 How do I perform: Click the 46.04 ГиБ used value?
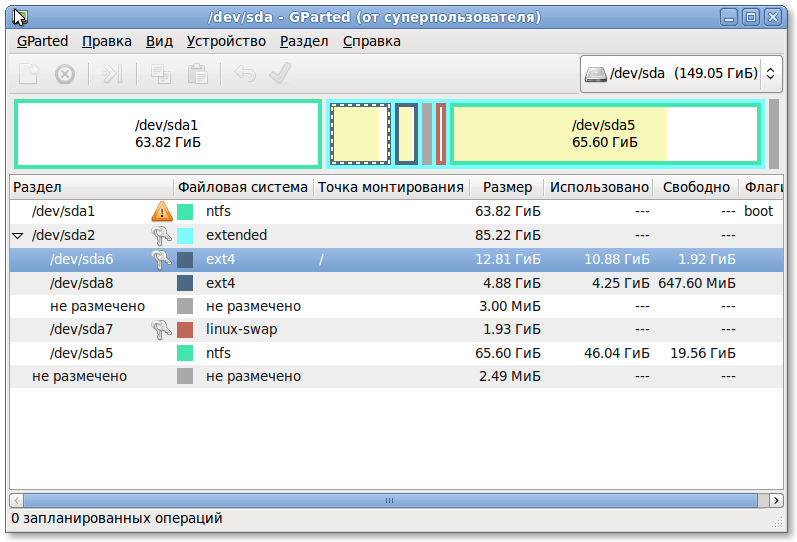coord(617,353)
